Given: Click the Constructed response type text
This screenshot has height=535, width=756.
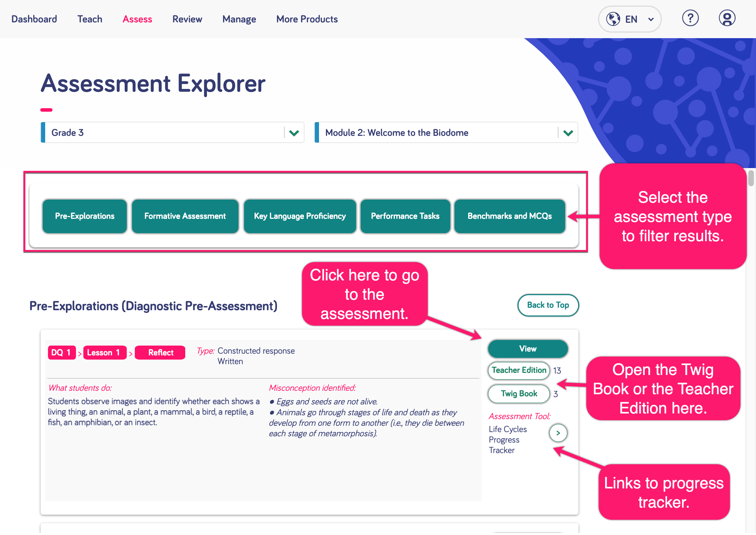Looking at the screenshot, I should tap(256, 351).
